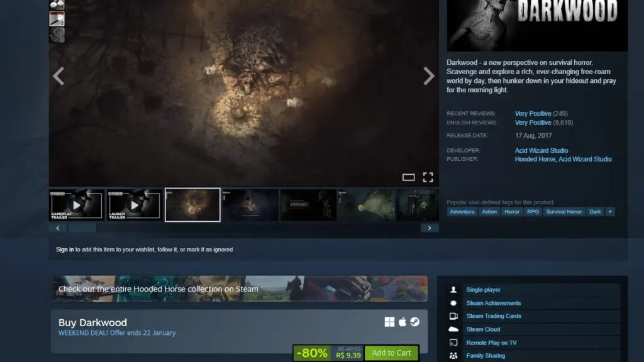Open Steam Achievements via its trophy icon
Image resolution: width=644 pixels, height=362 pixels.
point(453,303)
